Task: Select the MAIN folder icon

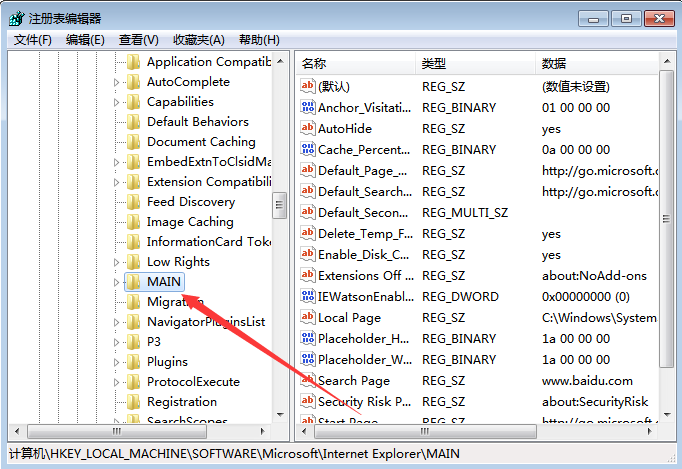Action: pos(134,282)
